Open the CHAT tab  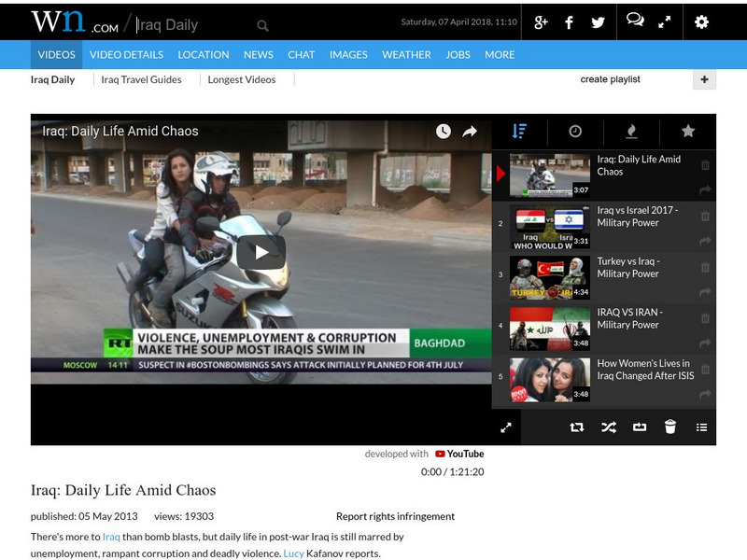click(x=301, y=55)
